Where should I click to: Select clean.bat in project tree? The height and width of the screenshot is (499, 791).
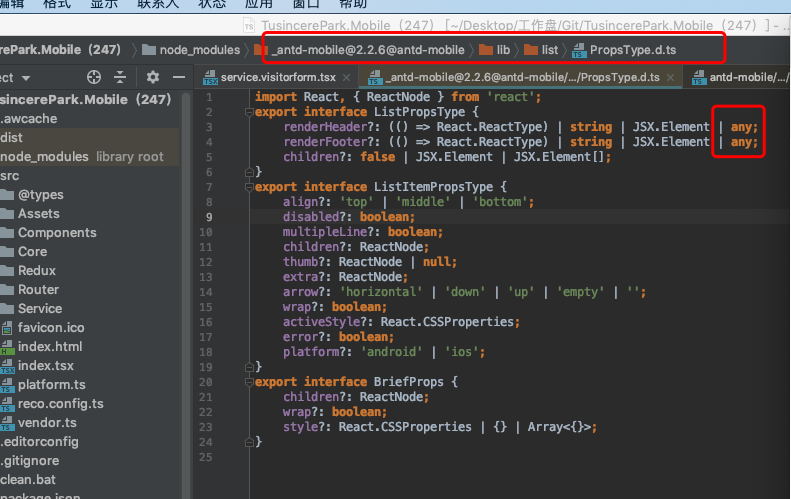coord(28,480)
